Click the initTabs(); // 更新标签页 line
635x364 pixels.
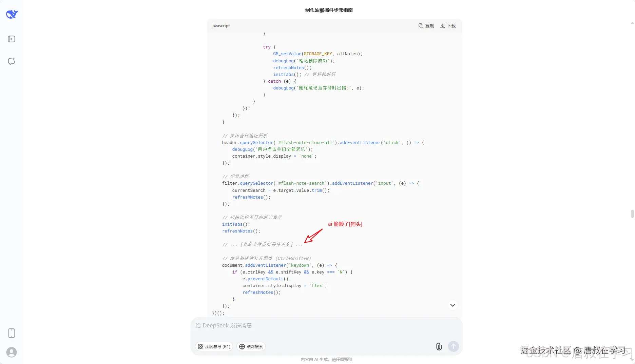[304, 74]
